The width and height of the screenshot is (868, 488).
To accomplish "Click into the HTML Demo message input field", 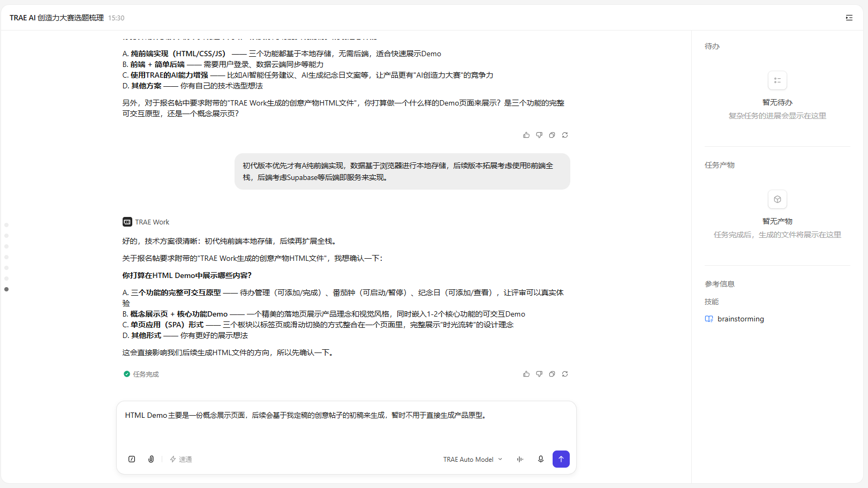I will pos(346,415).
